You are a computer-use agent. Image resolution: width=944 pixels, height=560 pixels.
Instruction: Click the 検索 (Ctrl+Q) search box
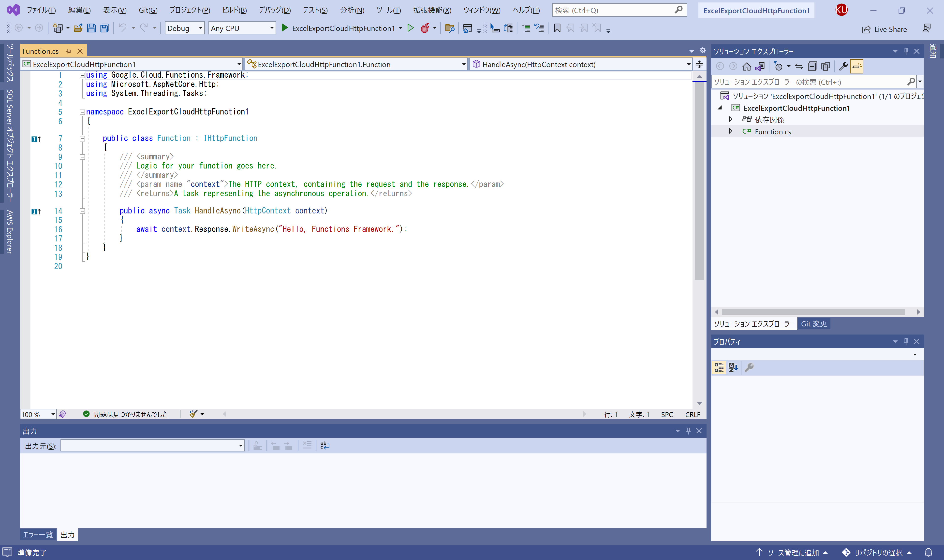coord(619,10)
